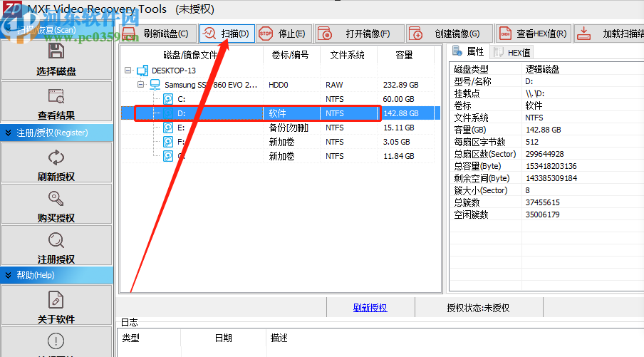Open the 选择磁盘 sidebar item
The height and width of the screenshot is (357, 644).
[56, 59]
